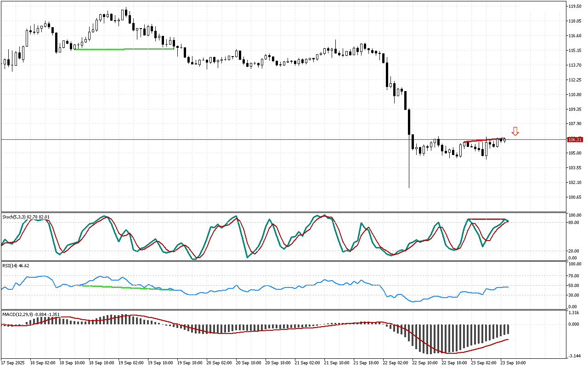Click the 23 Sep 10:00 time label
The width and height of the screenshot is (588, 368).
[x=513, y=362]
